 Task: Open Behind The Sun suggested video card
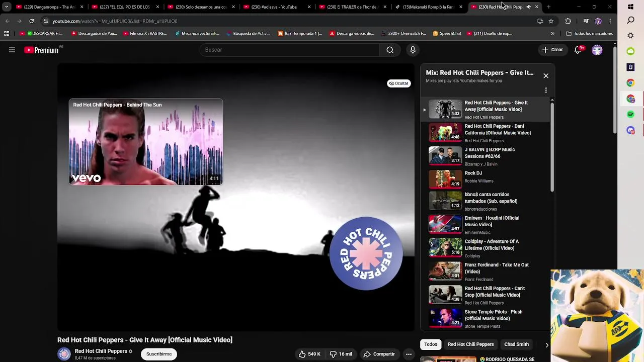pos(146,142)
